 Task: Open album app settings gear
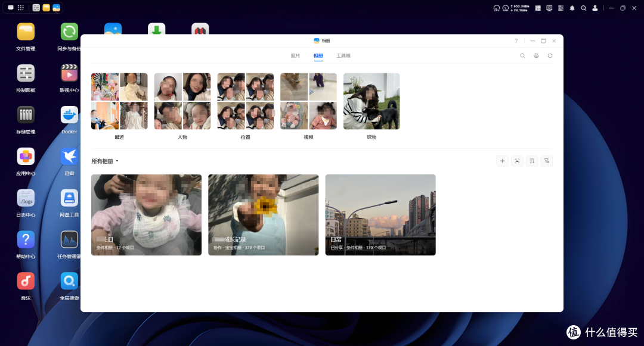[537, 56]
